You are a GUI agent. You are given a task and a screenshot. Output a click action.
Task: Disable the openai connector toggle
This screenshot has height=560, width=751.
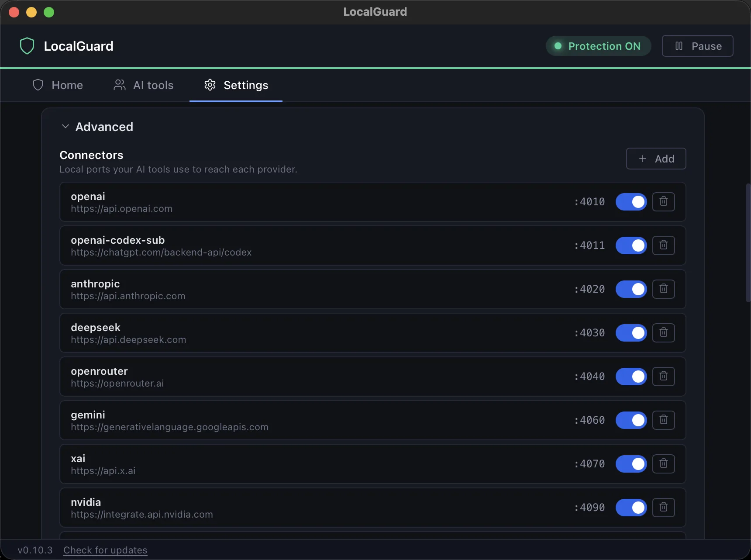point(631,202)
